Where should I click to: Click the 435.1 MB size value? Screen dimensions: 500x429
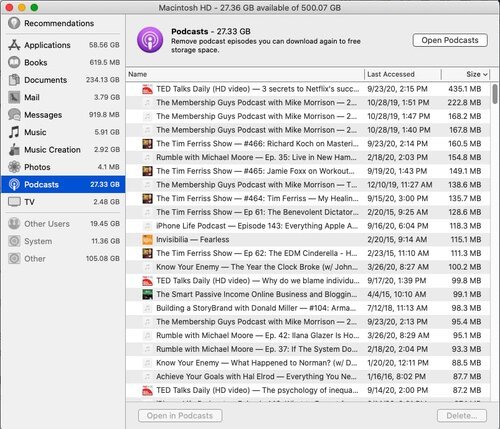click(465, 89)
